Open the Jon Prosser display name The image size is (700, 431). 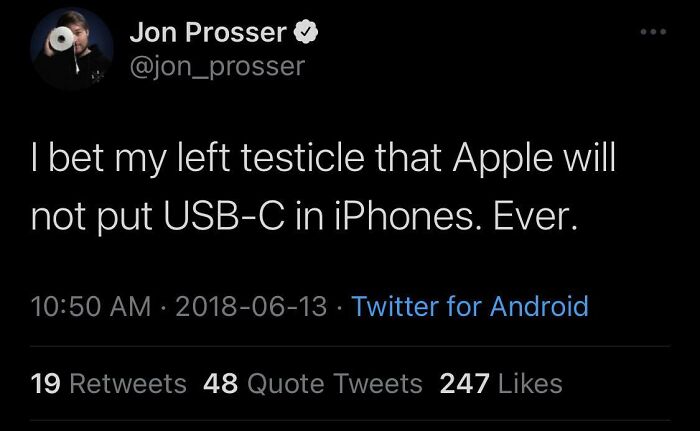(x=208, y=33)
